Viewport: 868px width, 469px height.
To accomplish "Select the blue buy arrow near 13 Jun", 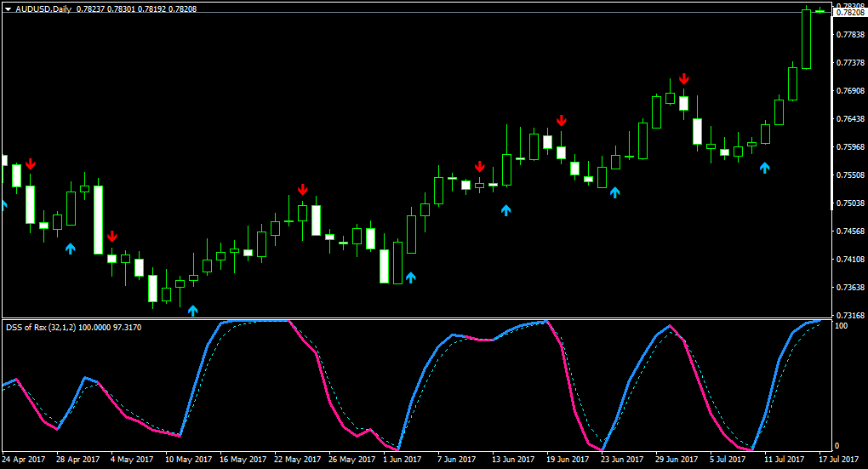I will pos(506,210).
